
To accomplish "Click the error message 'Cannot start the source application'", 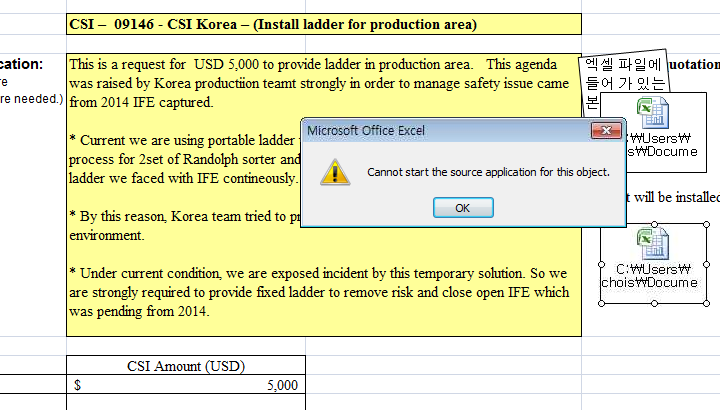I will click(488, 172).
